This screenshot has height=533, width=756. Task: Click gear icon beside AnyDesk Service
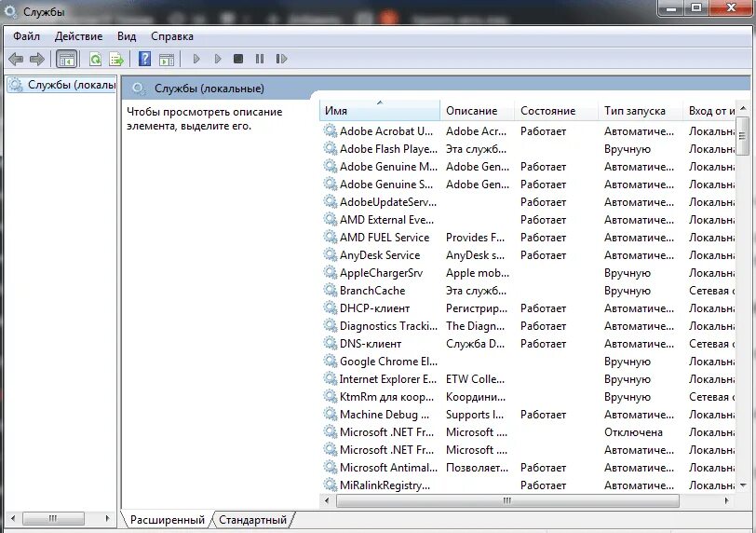click(331, 254)
